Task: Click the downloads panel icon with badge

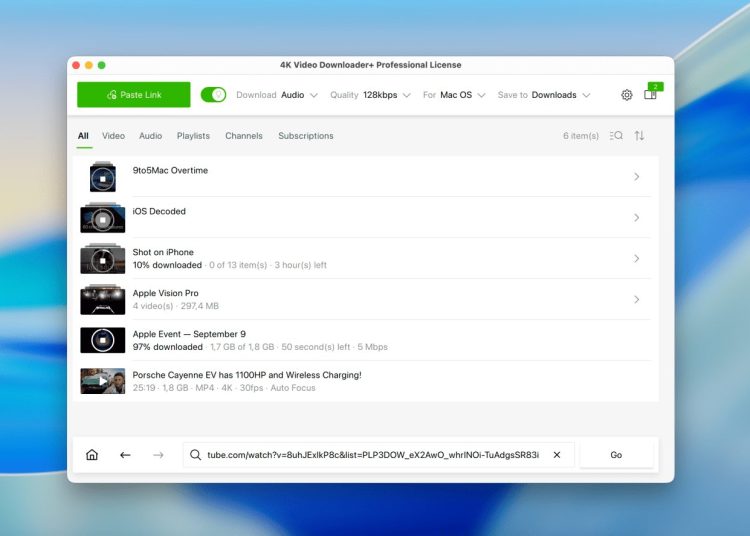Action: tap(651, 95)
